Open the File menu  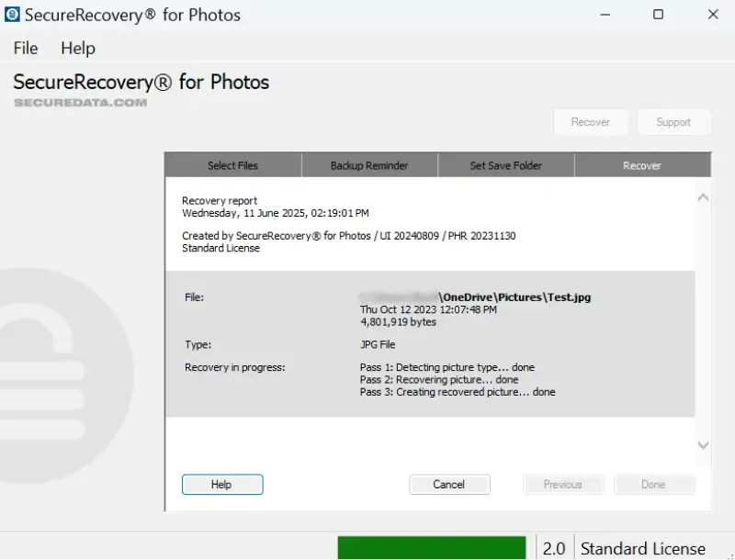pyautogui.click(x=26, y=49)
